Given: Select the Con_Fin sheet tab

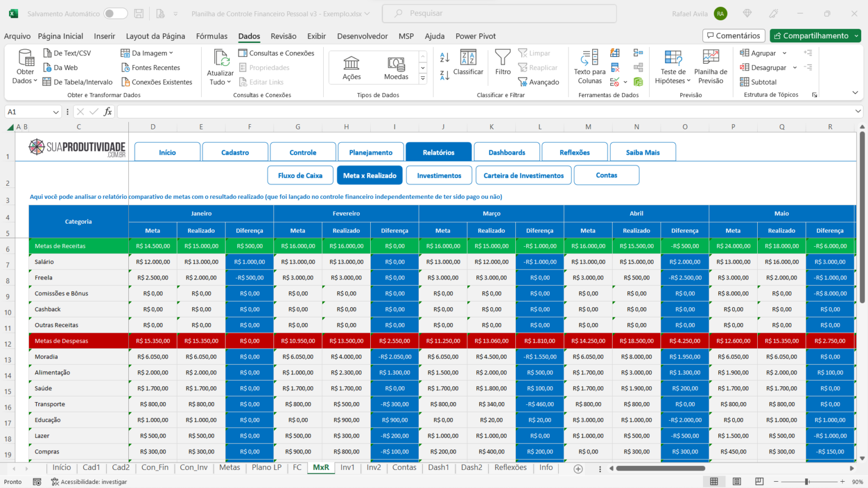Looking at the screenshot, I should pos(155,467).
